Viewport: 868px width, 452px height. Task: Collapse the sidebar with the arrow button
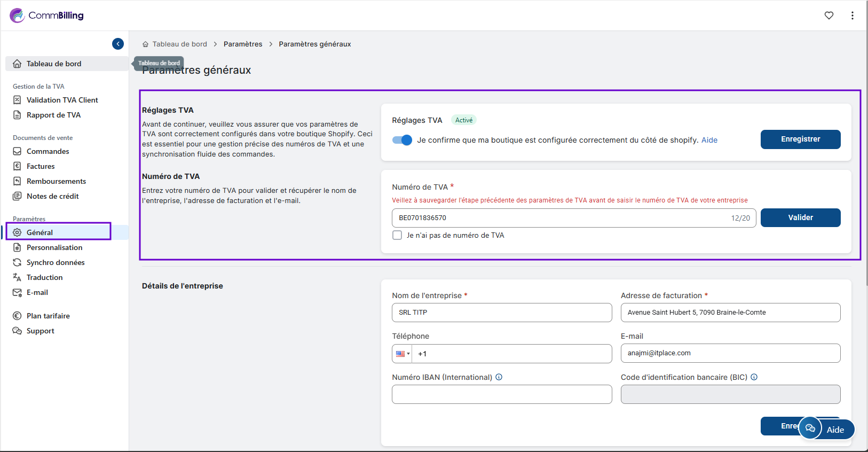[x=118, y=44]
